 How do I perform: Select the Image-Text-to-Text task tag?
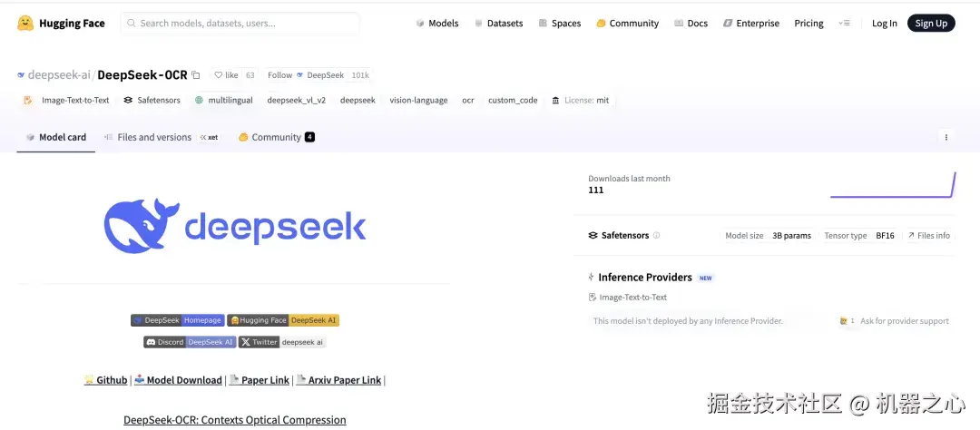tap(67, 101)
